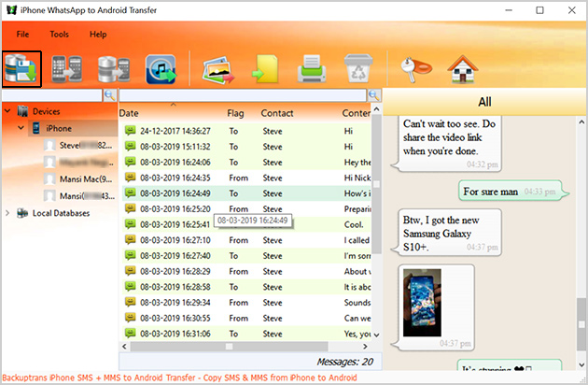
Task: Click the chat preview vertical scrollbar thumb
Action: (581, 323)
